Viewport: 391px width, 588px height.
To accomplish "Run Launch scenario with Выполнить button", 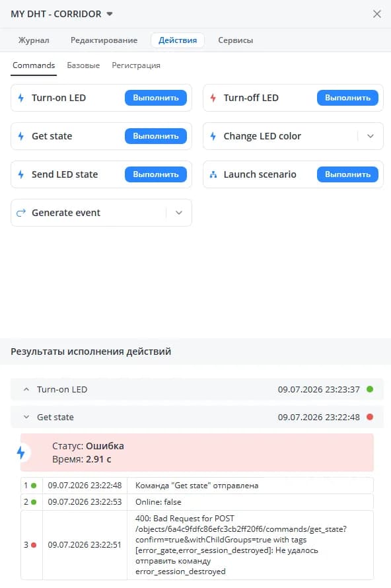I will click(347, 174).
